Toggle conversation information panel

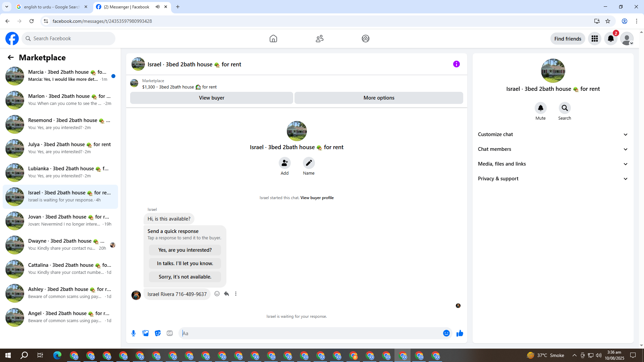pyautogui.click(x=456, y=64)
